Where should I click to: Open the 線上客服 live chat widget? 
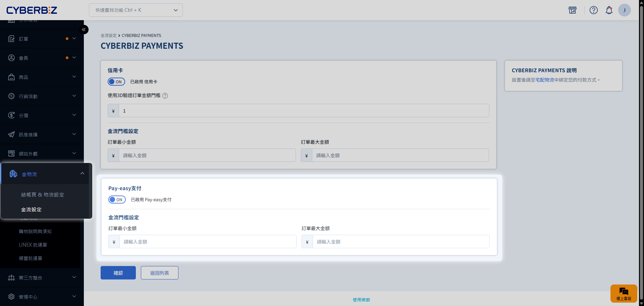(x=624, y=293)
